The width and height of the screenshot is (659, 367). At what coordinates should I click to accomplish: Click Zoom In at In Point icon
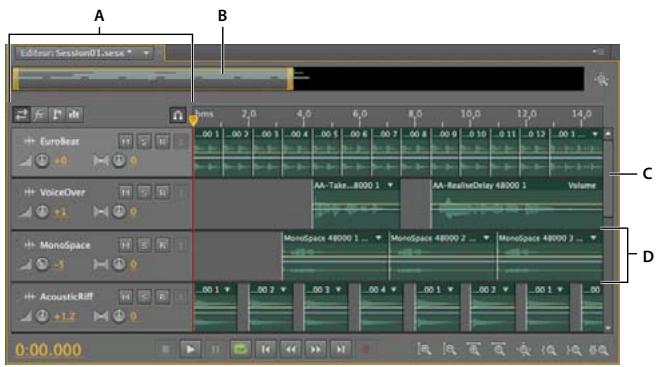point(548,349)
